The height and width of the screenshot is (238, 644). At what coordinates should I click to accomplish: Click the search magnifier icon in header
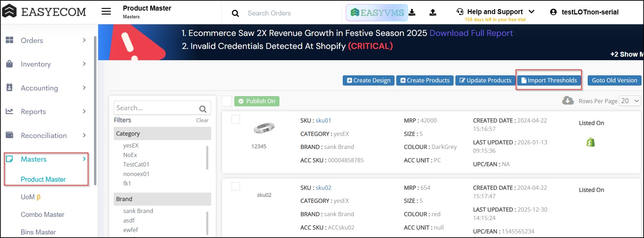[235, 13]
